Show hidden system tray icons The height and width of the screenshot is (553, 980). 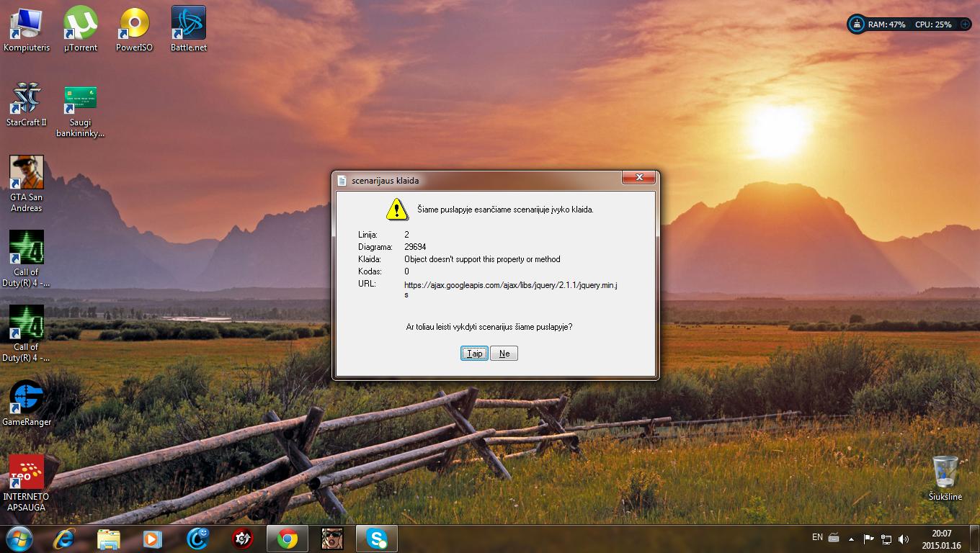pyautogui.click(x=852, y=538)
